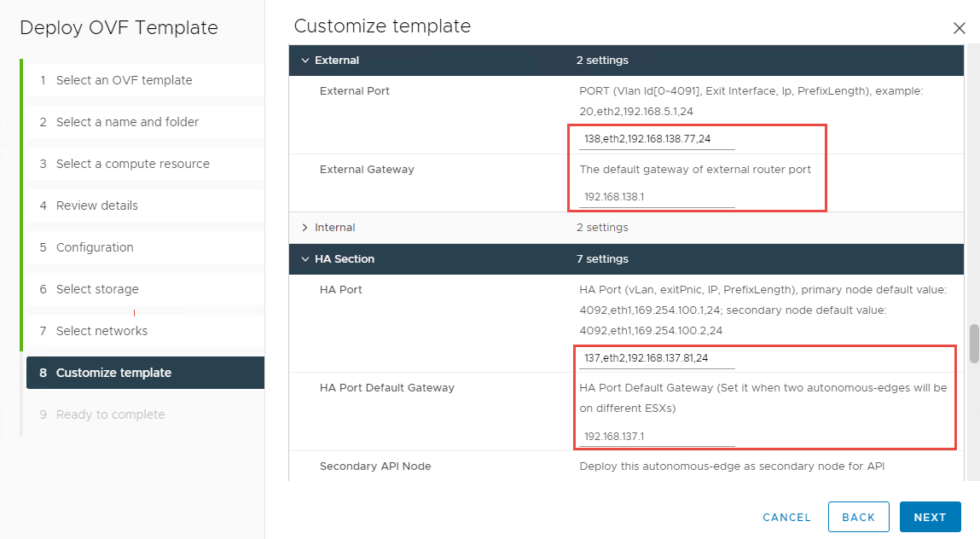
Task: Go to step 3 Select a compute resource
Action: [132, 164]
